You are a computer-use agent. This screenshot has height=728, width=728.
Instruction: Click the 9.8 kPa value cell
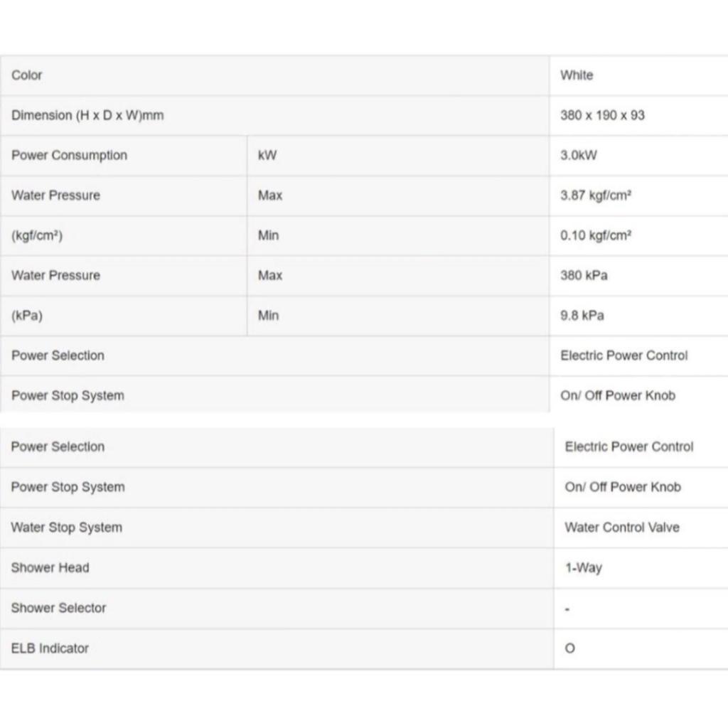tap(638, 316)
